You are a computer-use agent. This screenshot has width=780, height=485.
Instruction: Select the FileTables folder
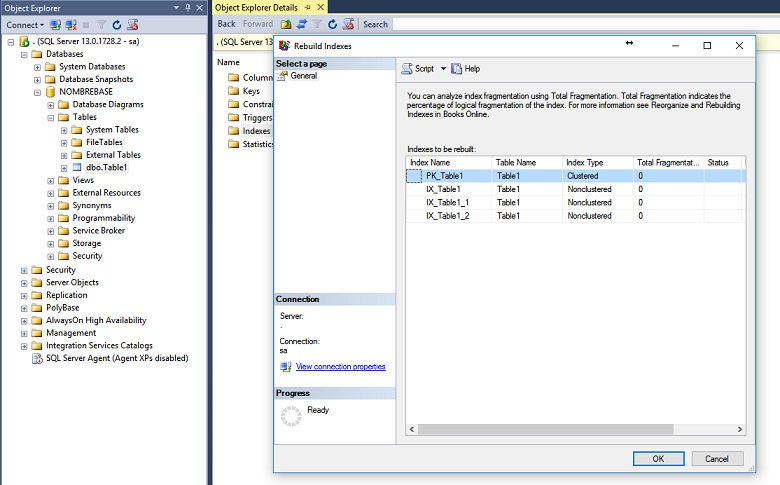(104, 142)
